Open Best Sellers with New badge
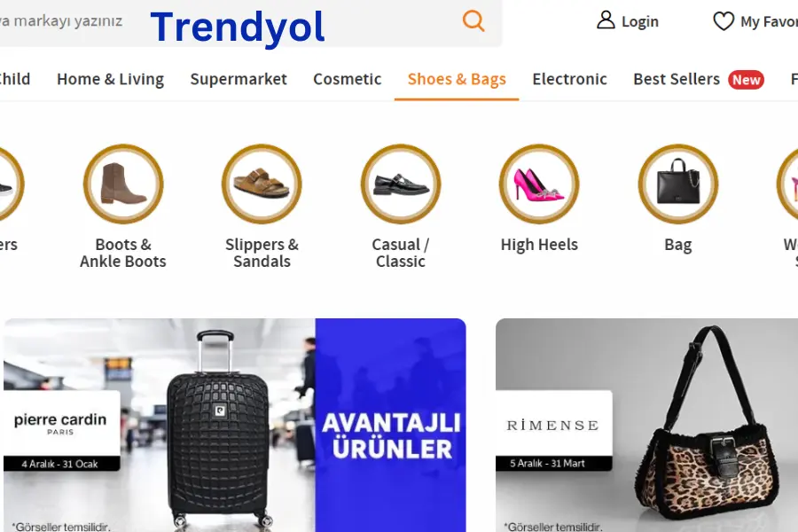The height and width of the screenshot is (532, 798). (x=699, y=80)
